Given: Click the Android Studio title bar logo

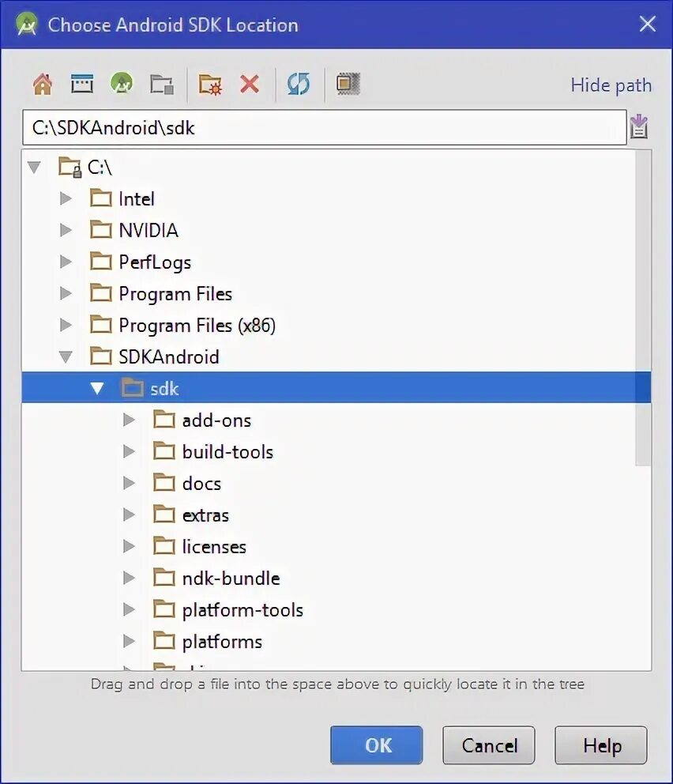Looking at the screenshot, I should click(x=26, y=24).
